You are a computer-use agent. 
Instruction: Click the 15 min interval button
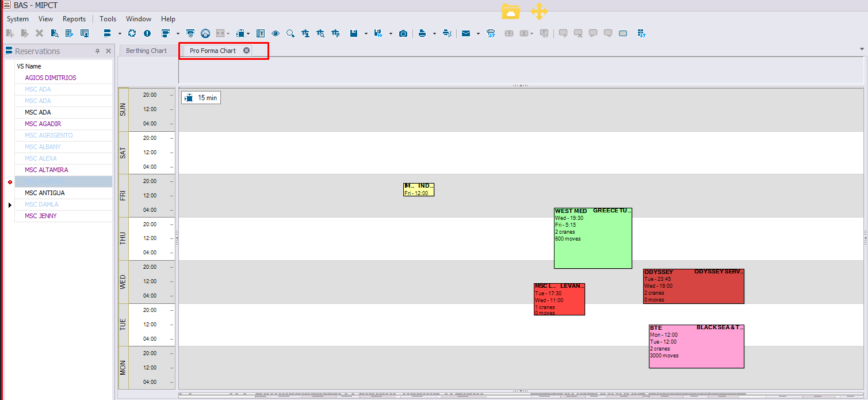pyautogui.click(x=201, y=98)
